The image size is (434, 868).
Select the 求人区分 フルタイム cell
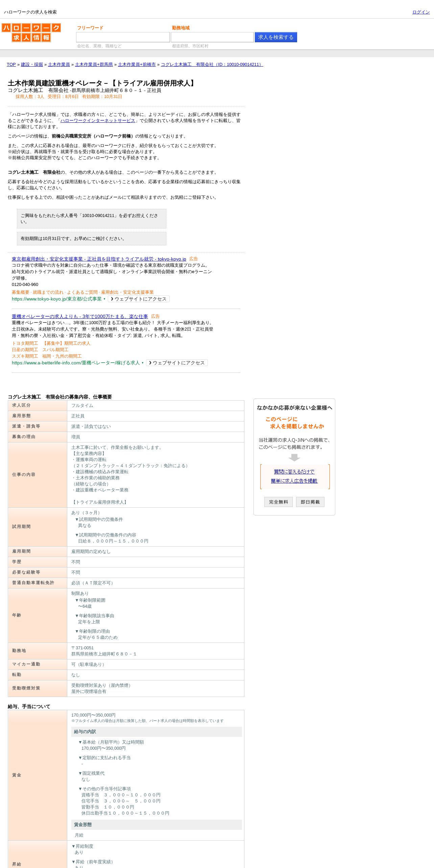(155, 406)
